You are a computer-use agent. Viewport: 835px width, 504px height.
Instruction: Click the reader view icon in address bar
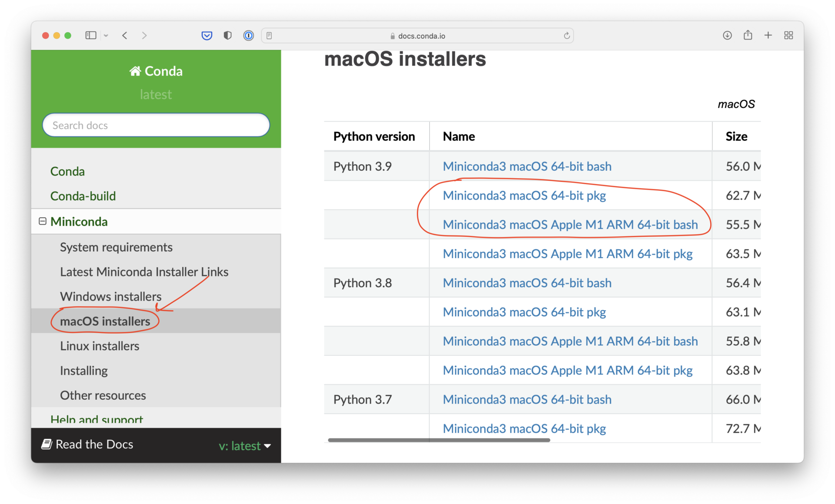tap(269, 36)
